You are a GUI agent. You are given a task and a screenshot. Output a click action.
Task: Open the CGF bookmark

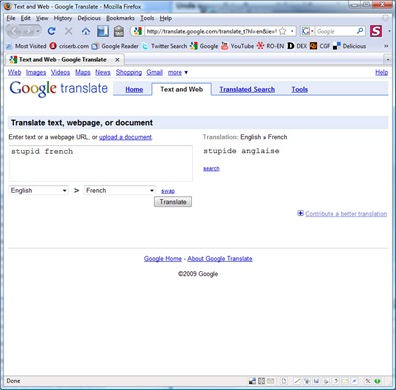(x=320, y=46)
